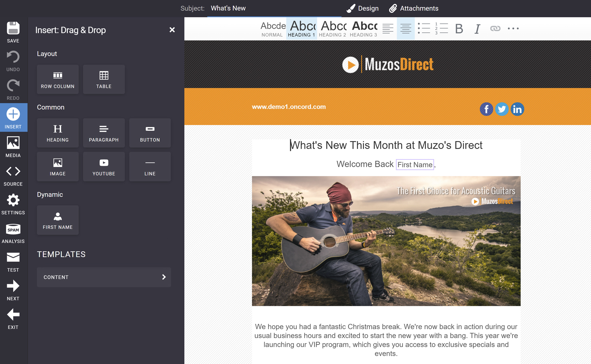Switch to the Design tab
Image resolution: width=591 pixels, height=364 pixels.
pos(362,9)
